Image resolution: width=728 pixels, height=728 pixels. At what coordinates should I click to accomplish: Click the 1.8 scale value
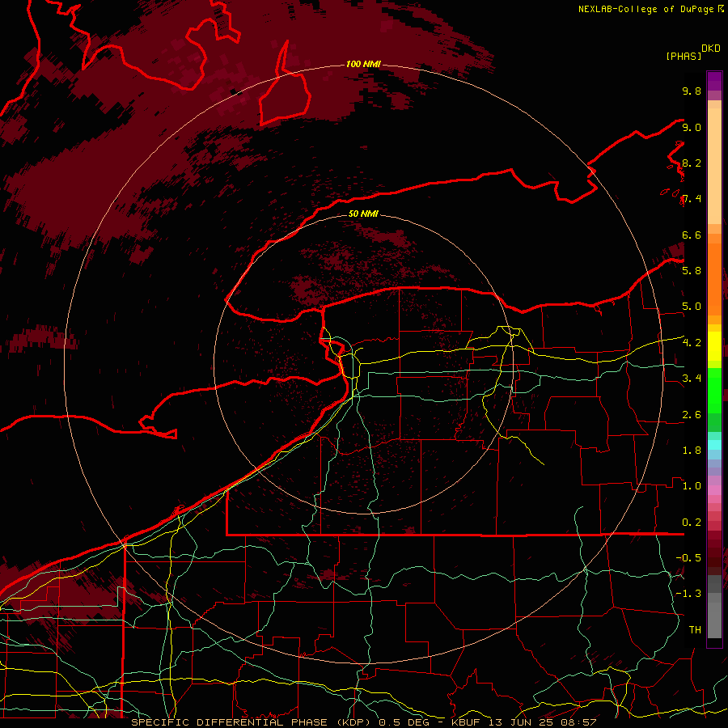[692, 451]
